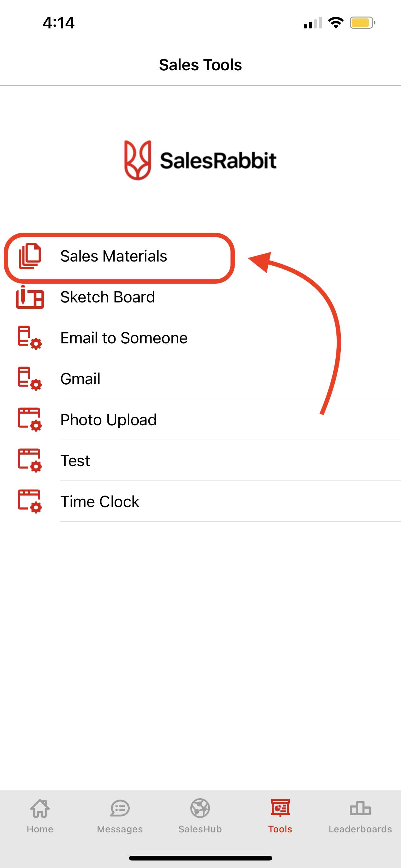Screen dimensions: 401x868
Task: Tap the Photo Upload icon
Action: [x=30, y=420]
